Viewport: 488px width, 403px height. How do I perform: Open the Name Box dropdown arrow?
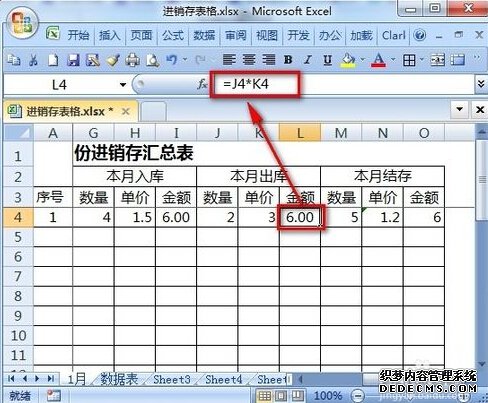(123, 85)
